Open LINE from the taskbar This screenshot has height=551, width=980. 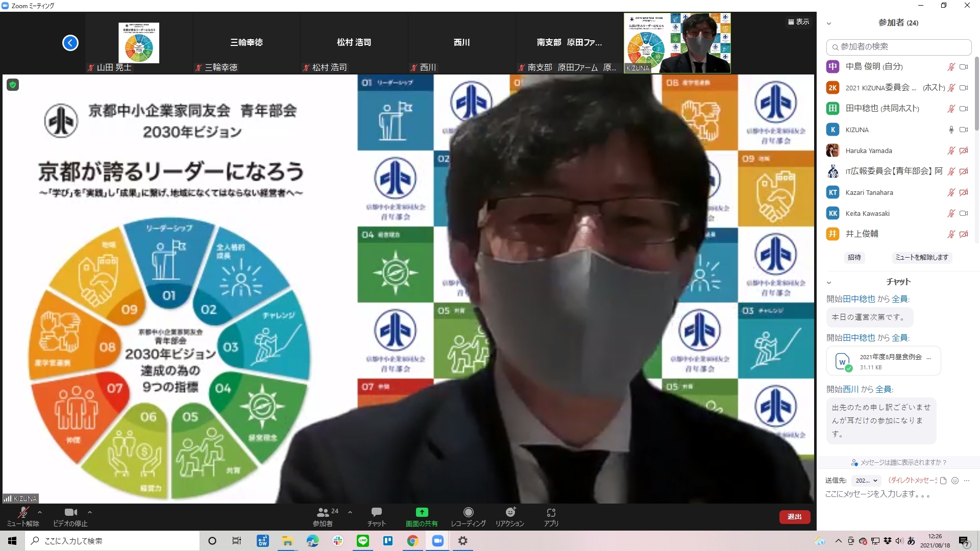(362, 541)
